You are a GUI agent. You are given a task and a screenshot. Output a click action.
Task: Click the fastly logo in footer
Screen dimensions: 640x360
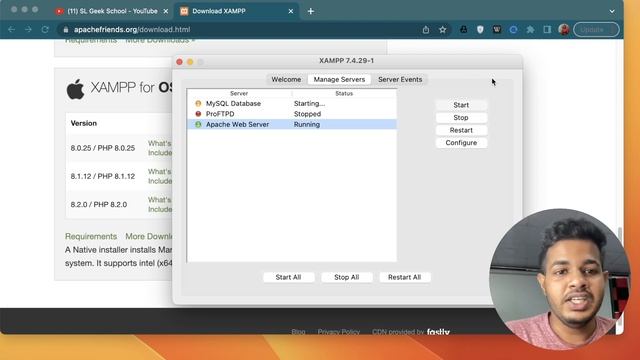click(438, 332)
